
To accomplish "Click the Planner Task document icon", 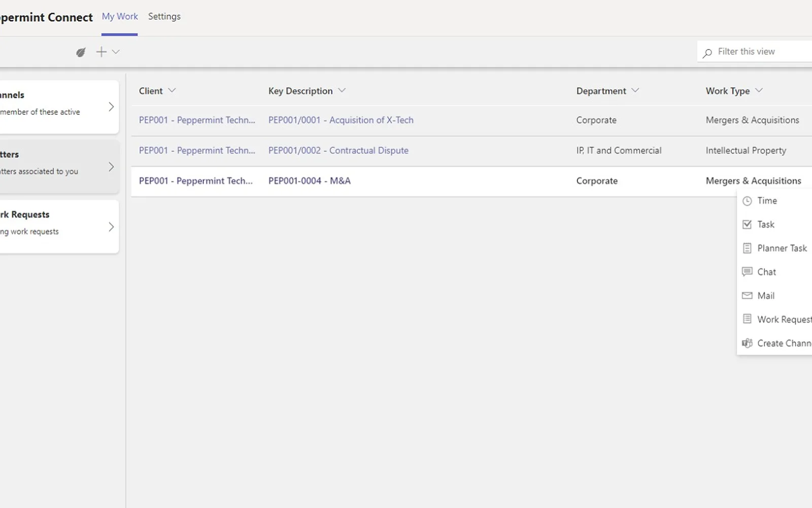I will 747,248.
